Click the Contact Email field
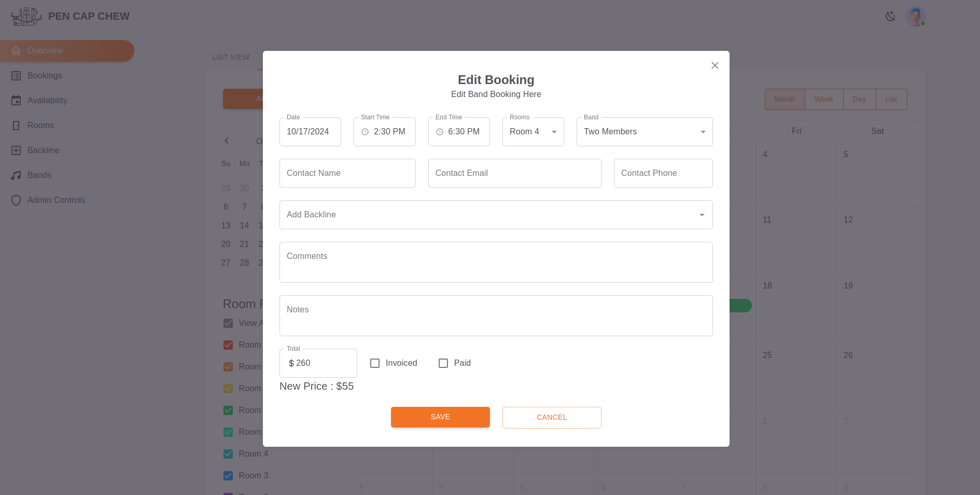Screen dimensions: 980x495 click(x=514, y=173)
